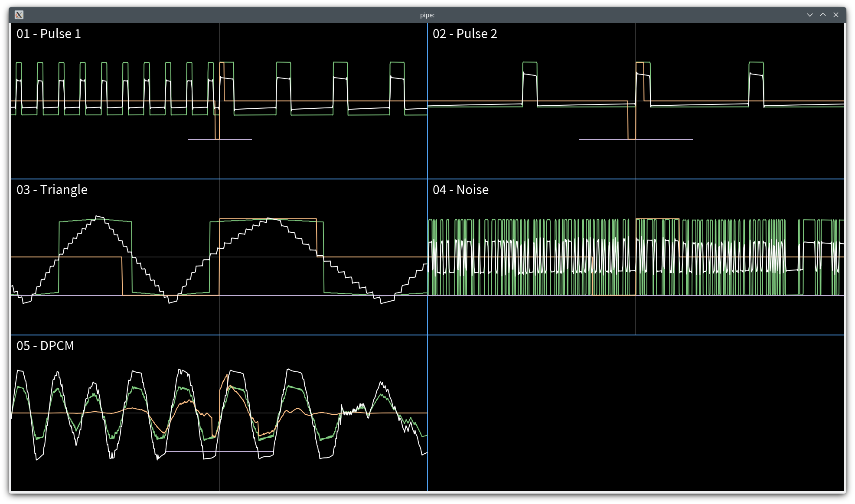Maximize the pipe: window with the up chevron
Image resolution: width=855 pixels, height=504 pixels.
click(822, 15)
